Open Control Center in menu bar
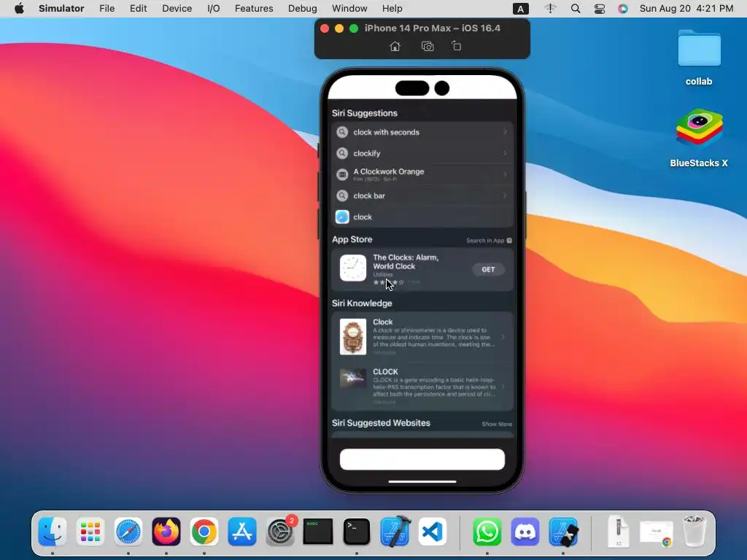 point(600,9)
